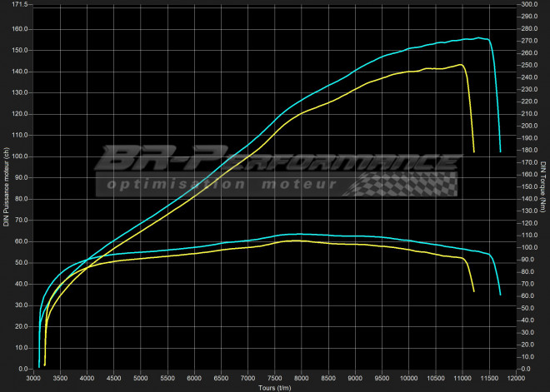Click the peak of the cyan power curve
This screenshot has height=392, width=550.
coord(477,38)
